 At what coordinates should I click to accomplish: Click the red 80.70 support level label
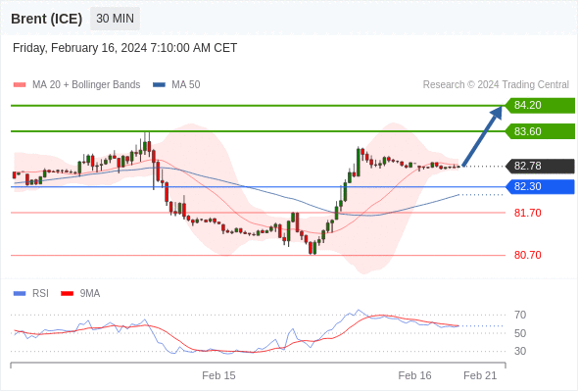(528, 255)
